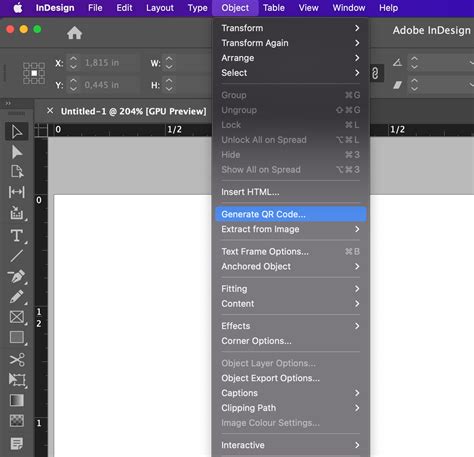Open the File menu
474x457 pixels.
95,8
